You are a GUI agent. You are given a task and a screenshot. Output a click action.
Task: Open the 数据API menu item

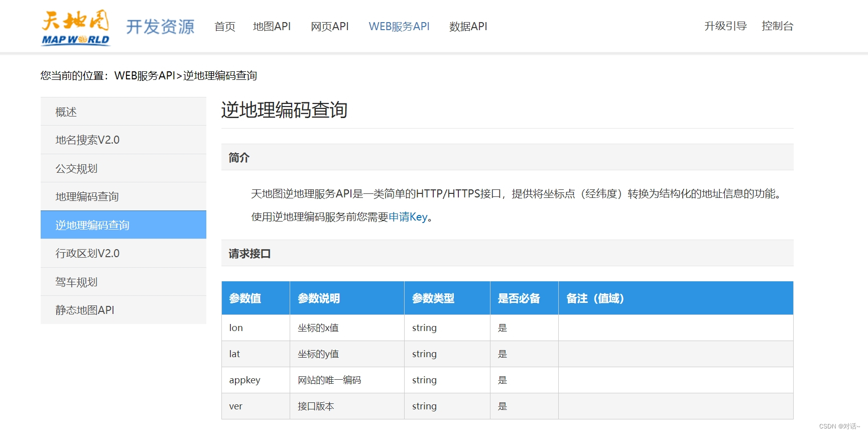coord(468,27)
